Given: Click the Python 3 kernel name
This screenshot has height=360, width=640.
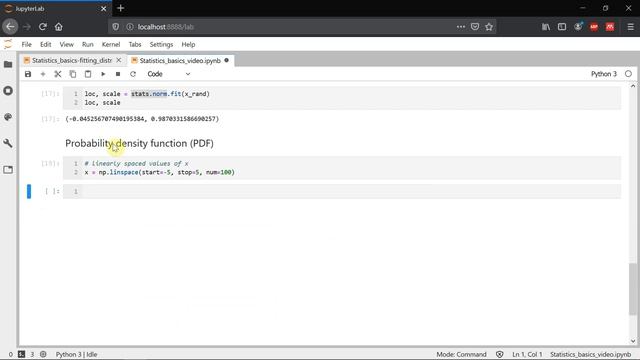Looking at the screenshot, I should click(x=604, y=74).
